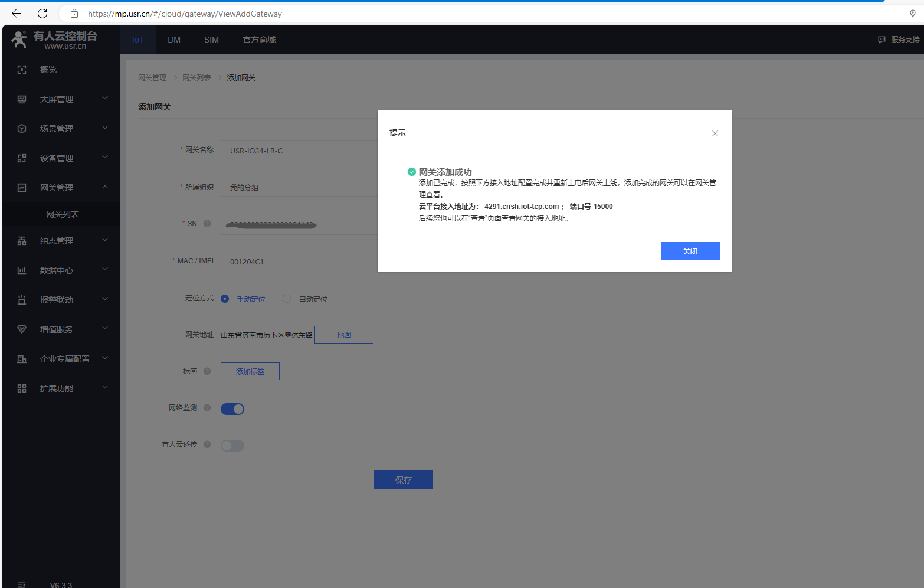Screen dimensions: 924x588
Task: Click the 报警联动 alarm icon
Action: click(22, 300)
